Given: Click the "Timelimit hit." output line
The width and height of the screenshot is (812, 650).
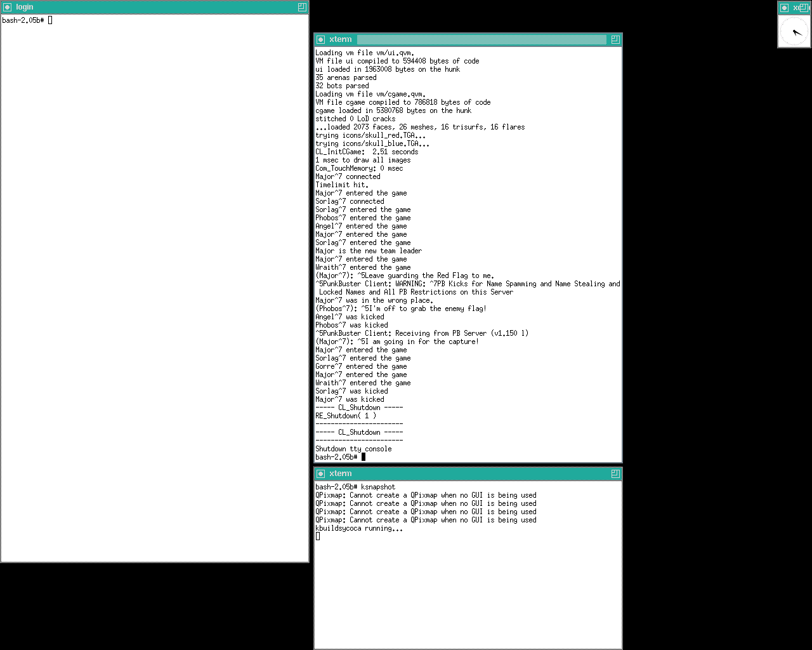Looking at the screenshot, I should (x=342, y=185).
